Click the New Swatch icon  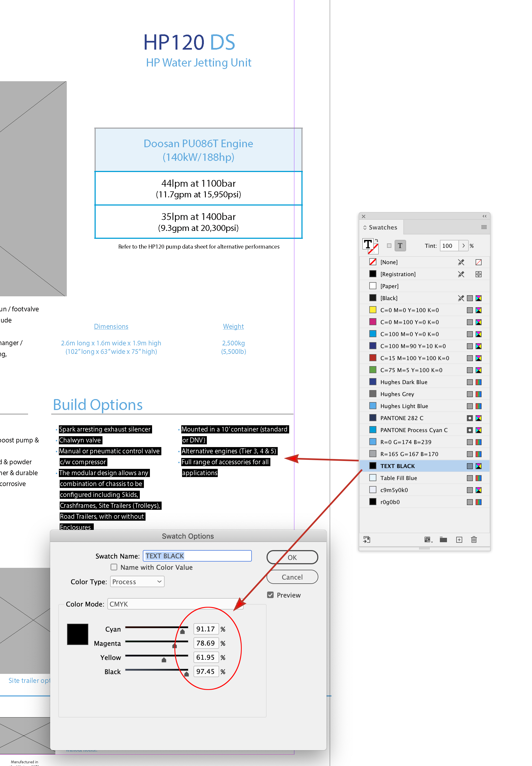(x=459, y=540)
